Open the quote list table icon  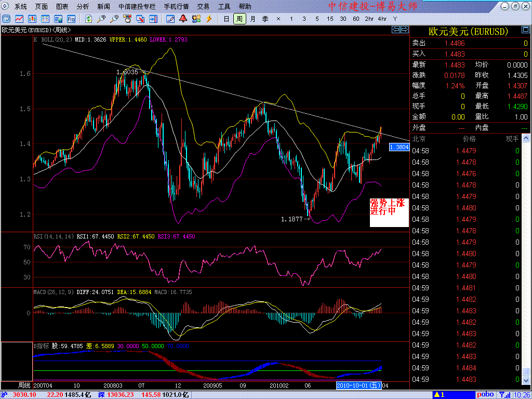[45, 19]
